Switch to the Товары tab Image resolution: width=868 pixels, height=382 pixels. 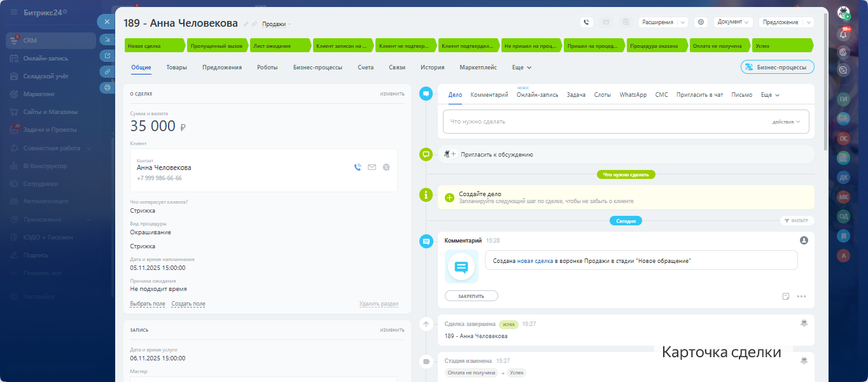click(x=177, y=67)
